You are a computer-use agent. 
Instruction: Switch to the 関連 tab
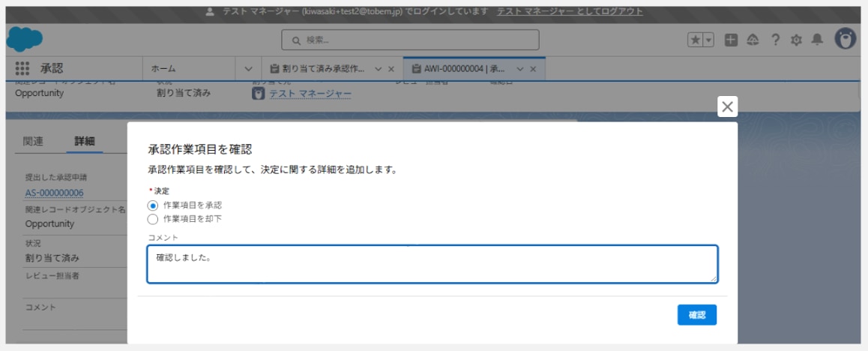point(33,141)
